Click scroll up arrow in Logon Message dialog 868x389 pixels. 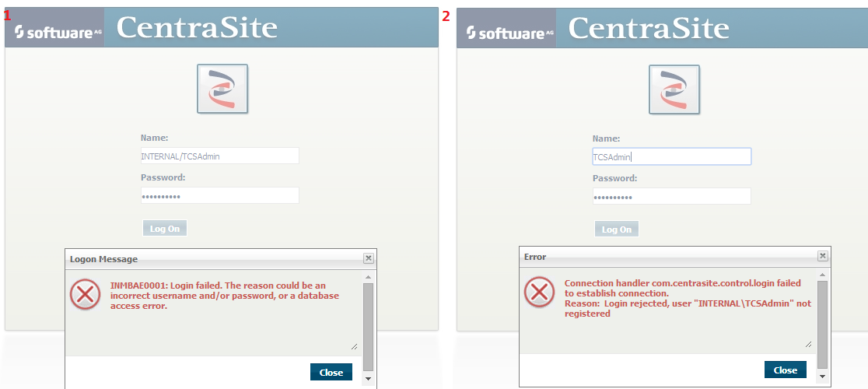coord(368,276)
